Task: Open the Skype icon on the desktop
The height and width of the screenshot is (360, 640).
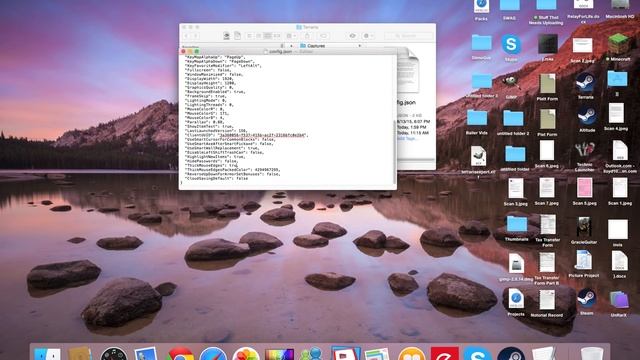Action: 511,44
